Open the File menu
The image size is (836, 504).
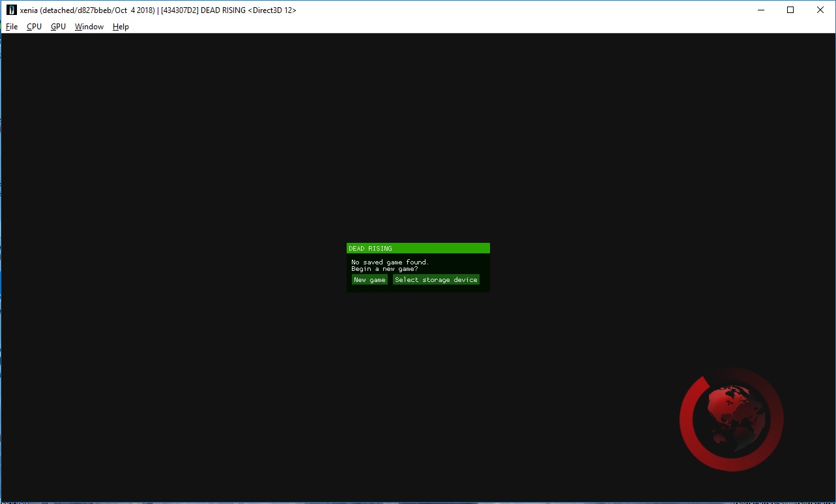12,27
